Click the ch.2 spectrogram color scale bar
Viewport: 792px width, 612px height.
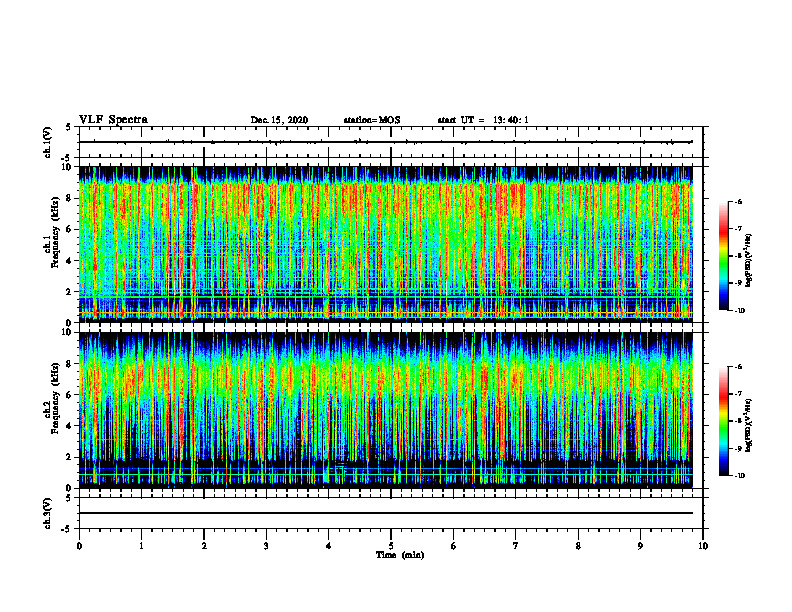(x=723, y=421)
